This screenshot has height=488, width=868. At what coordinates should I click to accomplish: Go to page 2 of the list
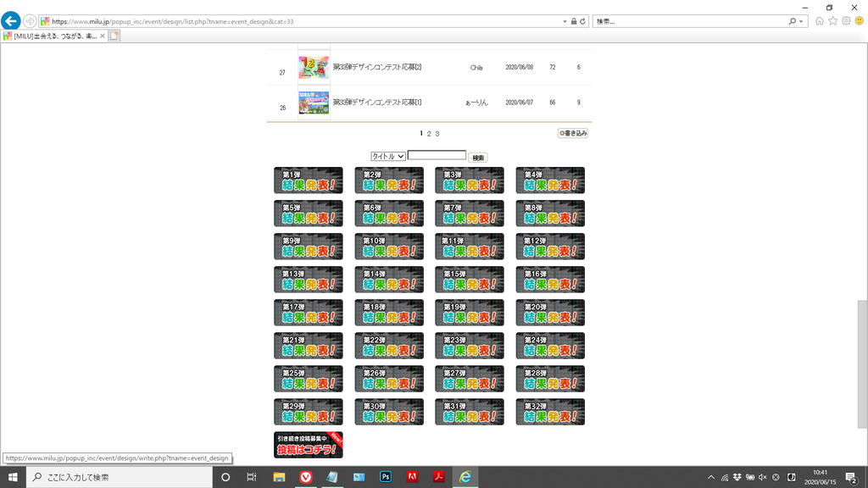[429, 134]
